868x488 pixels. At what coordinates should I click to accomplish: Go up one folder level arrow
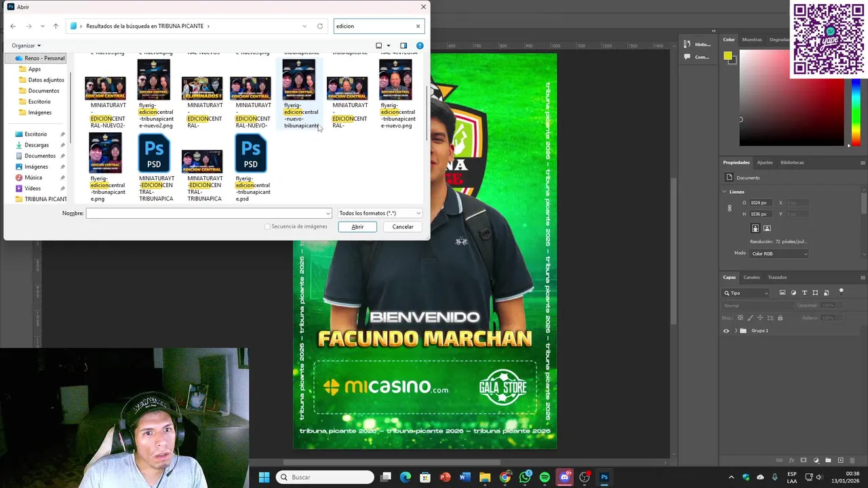[56, 26]
